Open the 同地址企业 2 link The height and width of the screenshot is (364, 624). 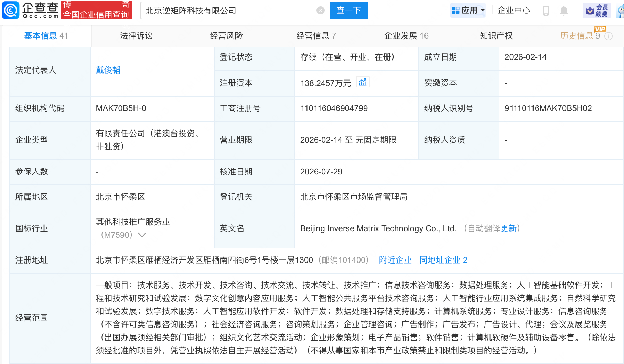click(443, 260)
